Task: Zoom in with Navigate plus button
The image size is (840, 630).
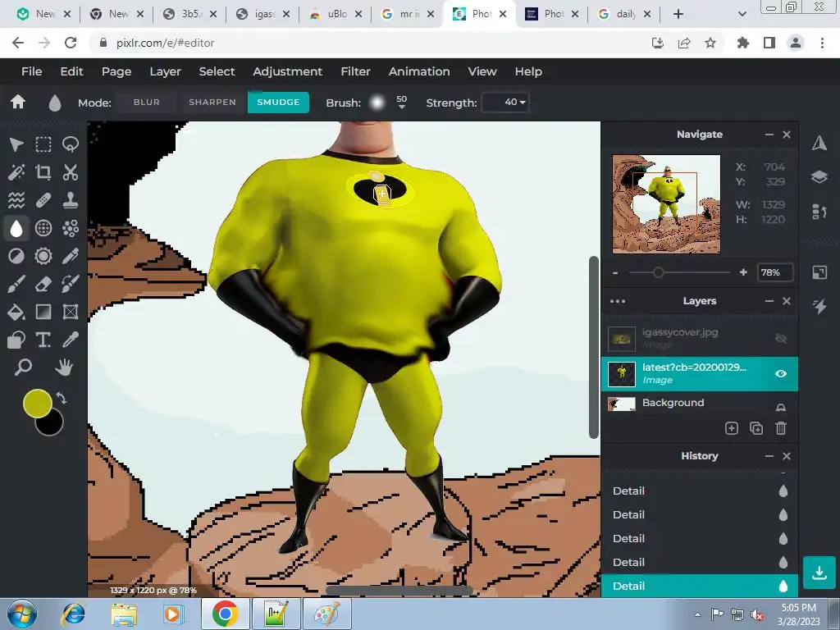Action: [x=743, y=272]
